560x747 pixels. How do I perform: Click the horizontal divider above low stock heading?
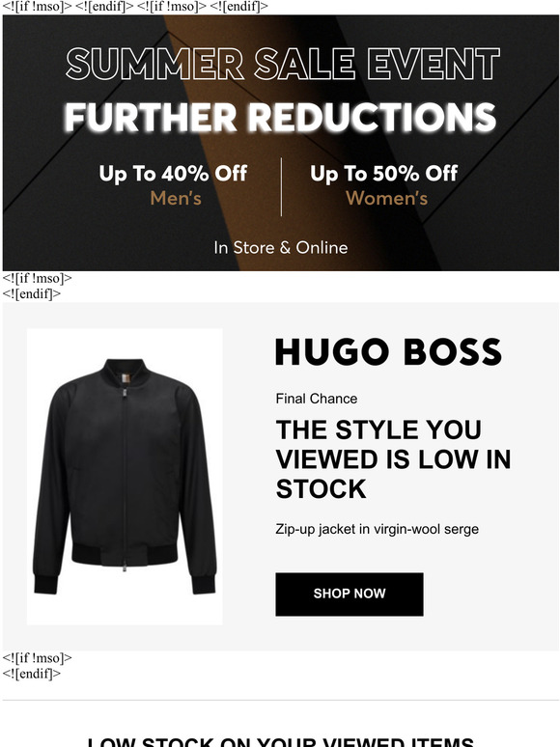click(x=281, y=701)
